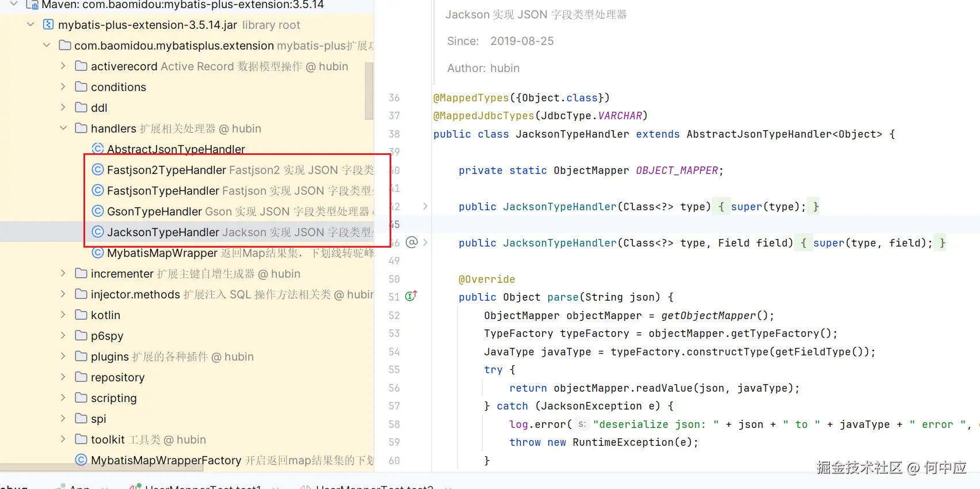The width and height of the screenshot is (980, 489).
Task: Open FastjsonTypeHandler class
Action: (163, 191)
